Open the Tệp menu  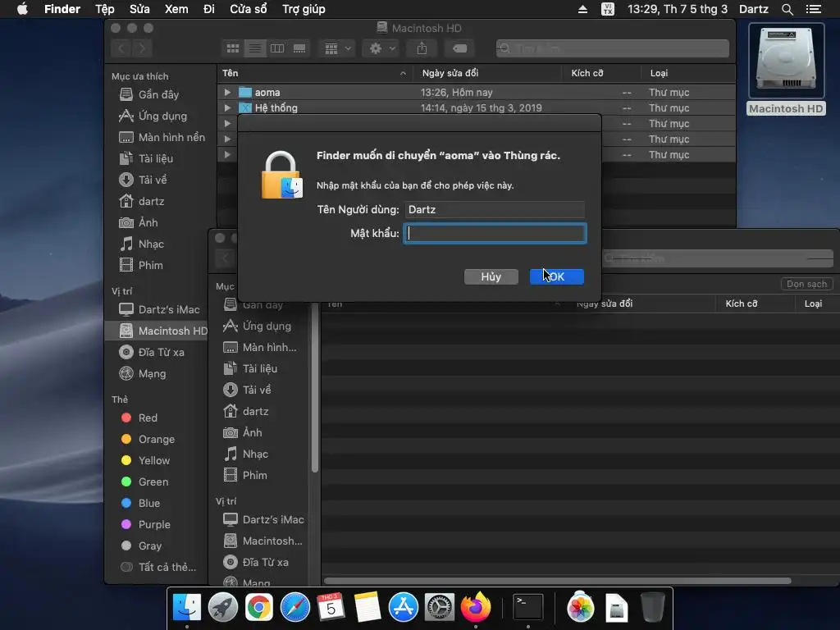coord(104,9)
